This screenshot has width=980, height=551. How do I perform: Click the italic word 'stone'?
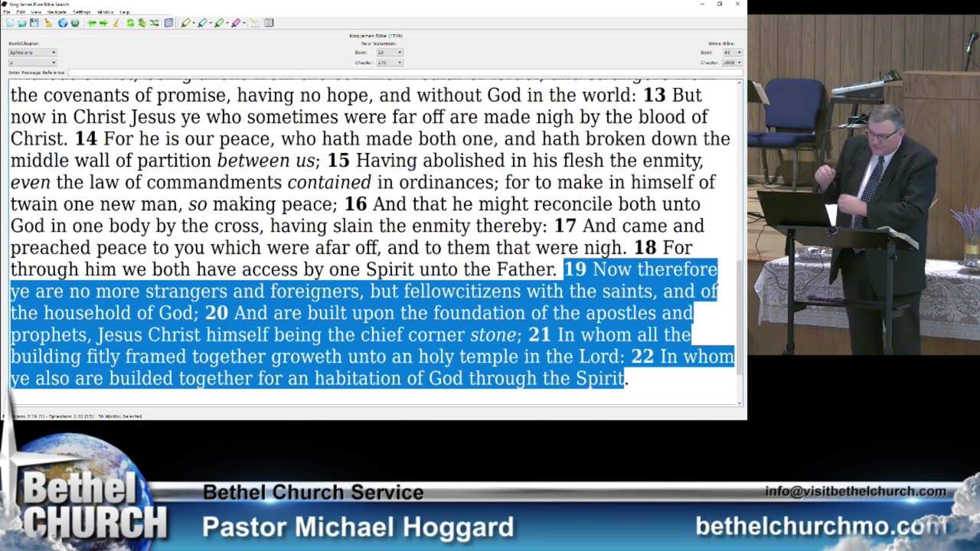pos(493,335)
